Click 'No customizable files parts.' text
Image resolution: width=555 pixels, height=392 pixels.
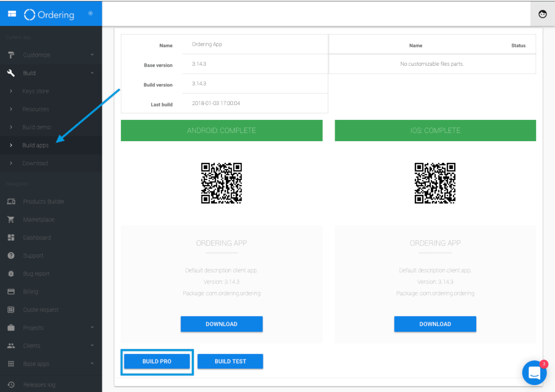432,64
